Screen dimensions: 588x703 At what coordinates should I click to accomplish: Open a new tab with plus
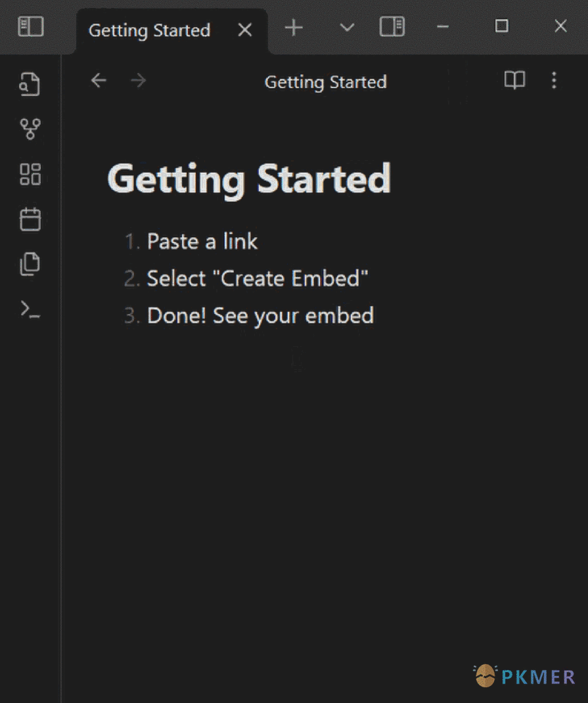pos(294,28)
